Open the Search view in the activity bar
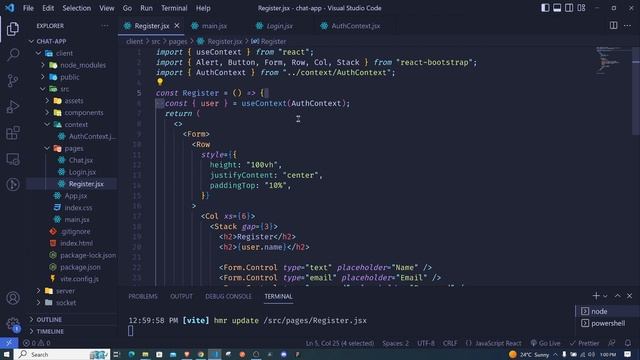640x360 pixels. click(x=13, y=54)
